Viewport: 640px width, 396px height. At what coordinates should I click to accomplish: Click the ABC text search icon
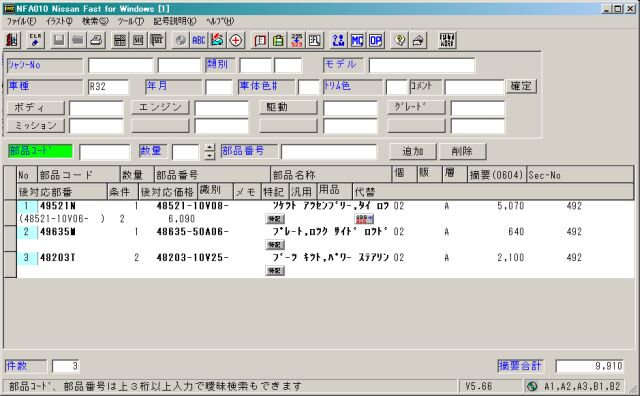point(199,40)
